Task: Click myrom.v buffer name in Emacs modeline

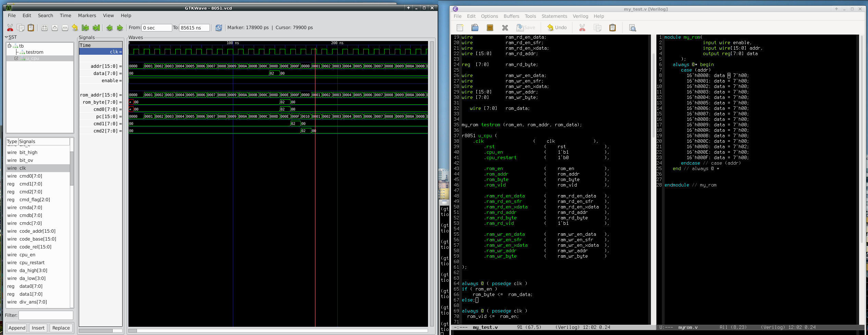Action: click(x=688, y=327)
